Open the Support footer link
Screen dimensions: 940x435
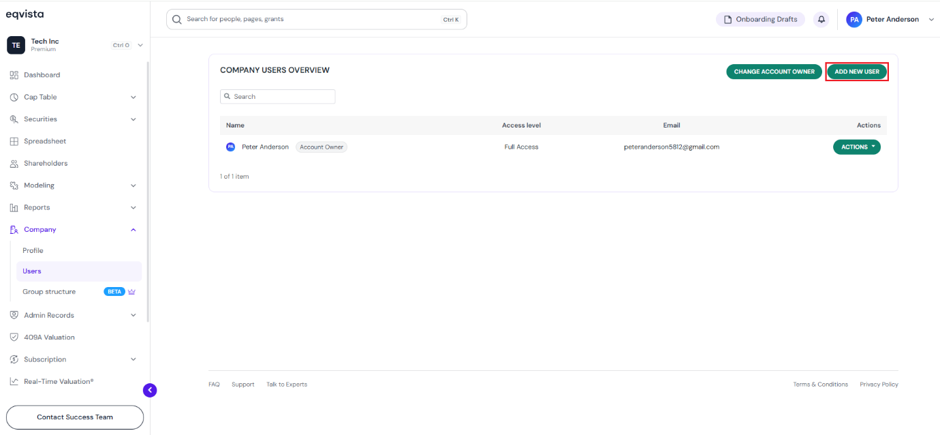[x=243, y=385]
